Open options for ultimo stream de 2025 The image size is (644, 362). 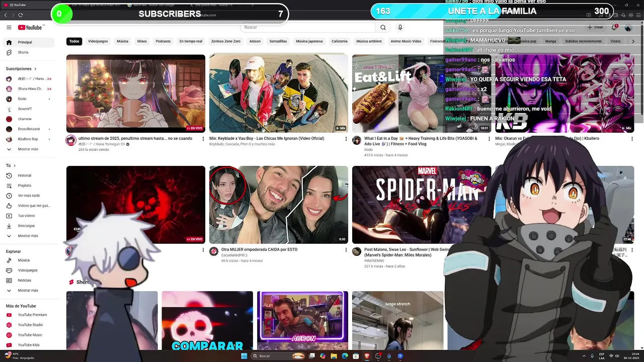(x=203, y=139)
